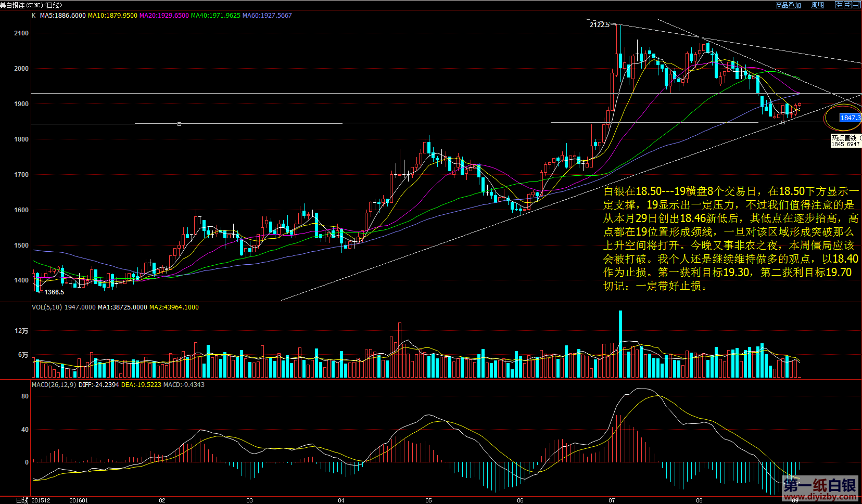Open the 周期 period selector
The width and height of the screenshot is (862, 504).
click(x=817, y=5)
